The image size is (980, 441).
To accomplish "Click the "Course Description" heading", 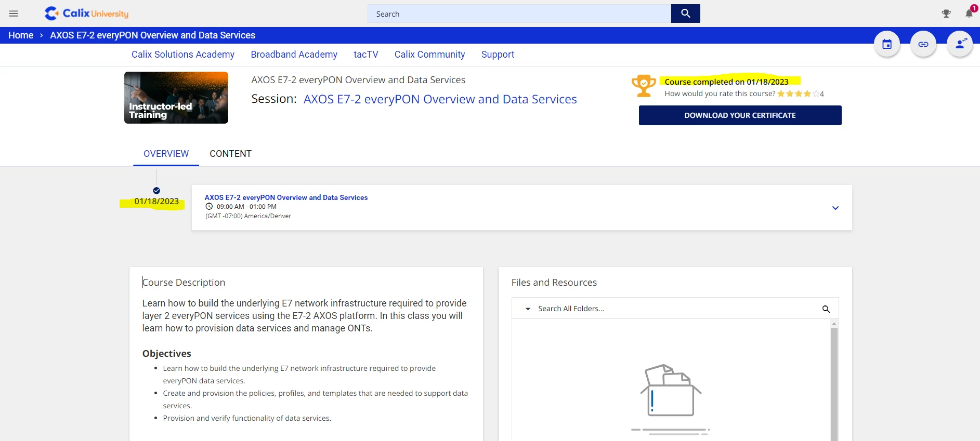I will pos(184,283).
